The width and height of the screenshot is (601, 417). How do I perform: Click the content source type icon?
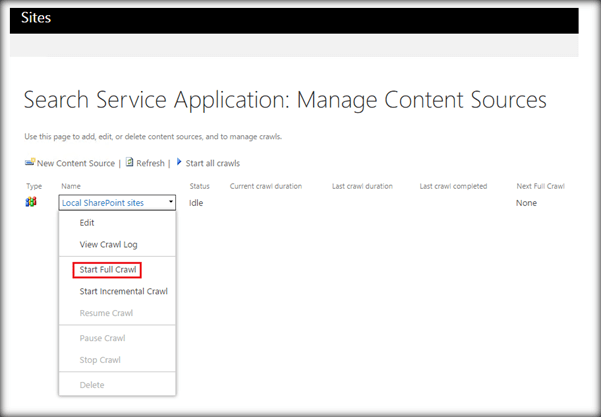tap(31, 202)
